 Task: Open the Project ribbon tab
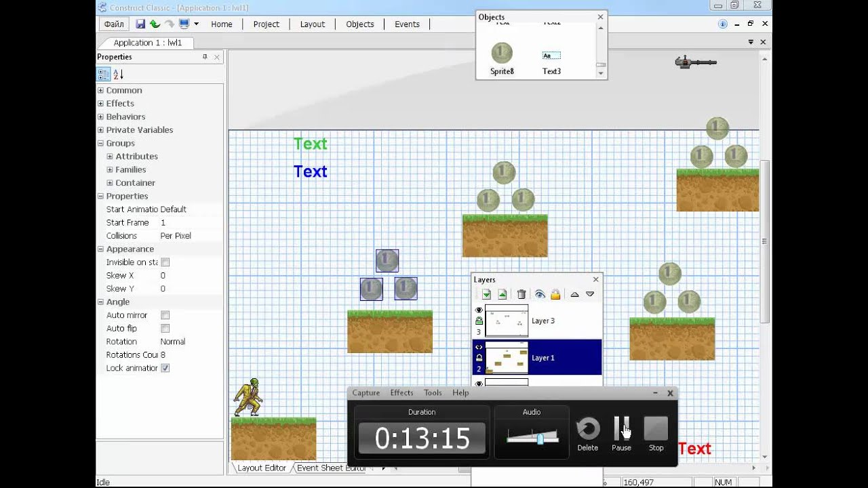267,24
